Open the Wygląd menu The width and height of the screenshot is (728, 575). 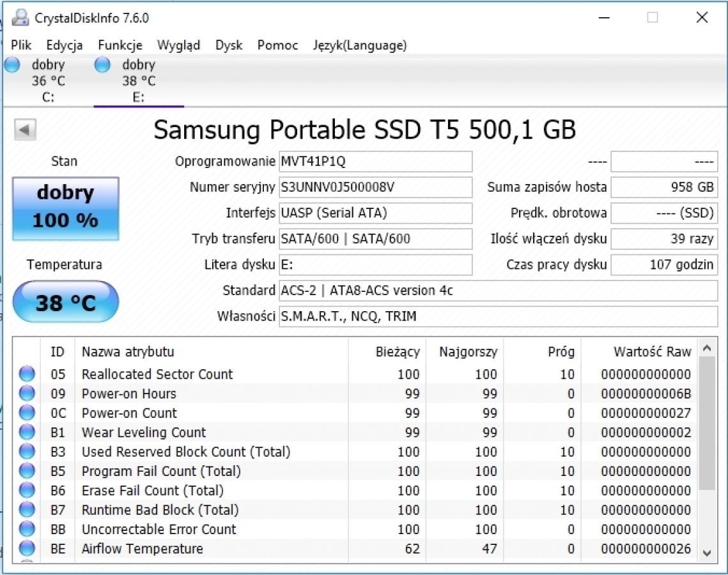point(179,45)
